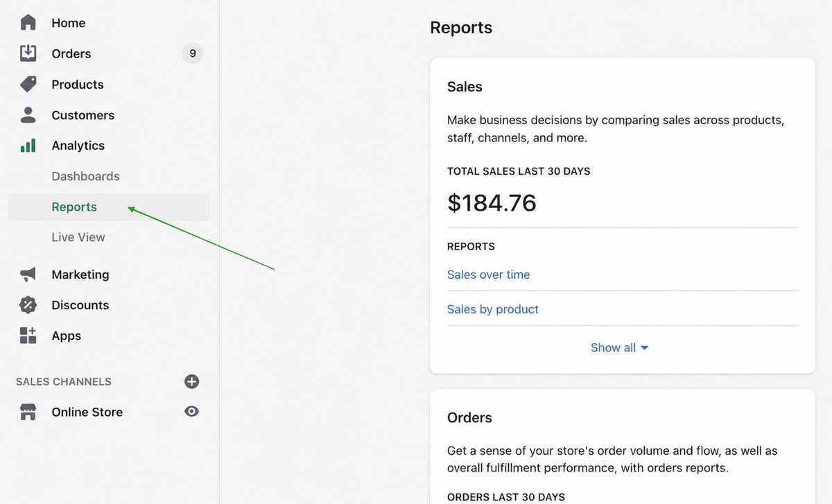The height and width of the screenshot is (504, 832).
Task: Open Apps in the sidebar
Action: 66,336
